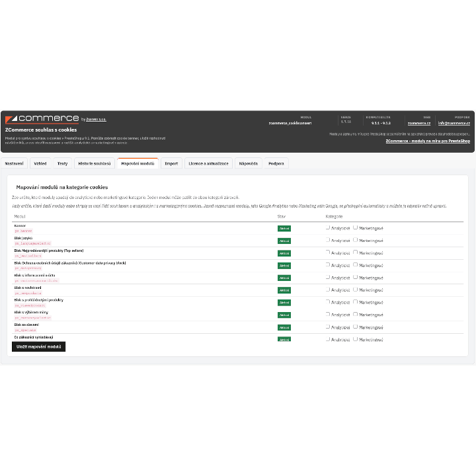This screenshot has height=476, width=476.
Task: Open the Licence a aktualizace tab
Action: coord(208,163)
